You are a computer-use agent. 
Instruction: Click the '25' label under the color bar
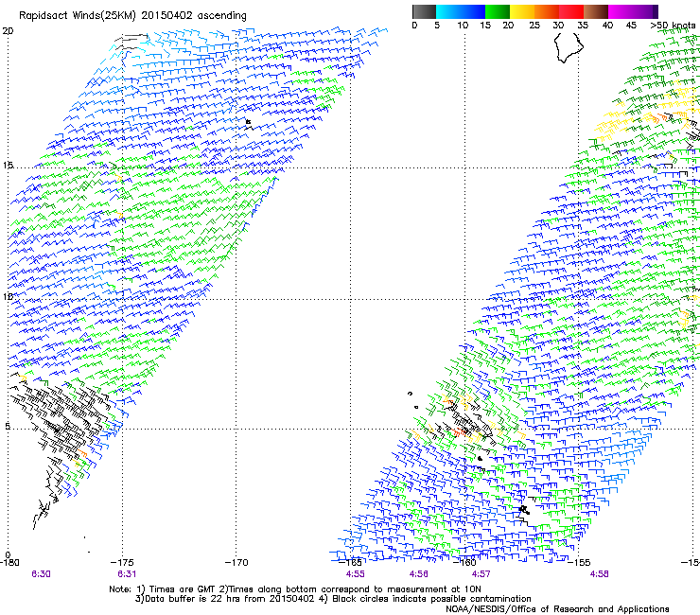pyautogui.click(x=534, y=26)
